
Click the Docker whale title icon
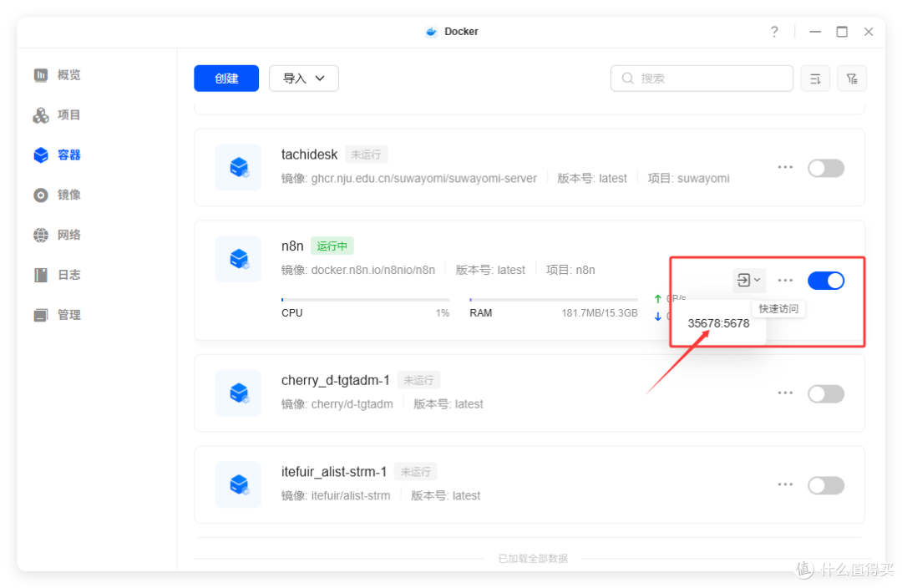tap(431, 32)
